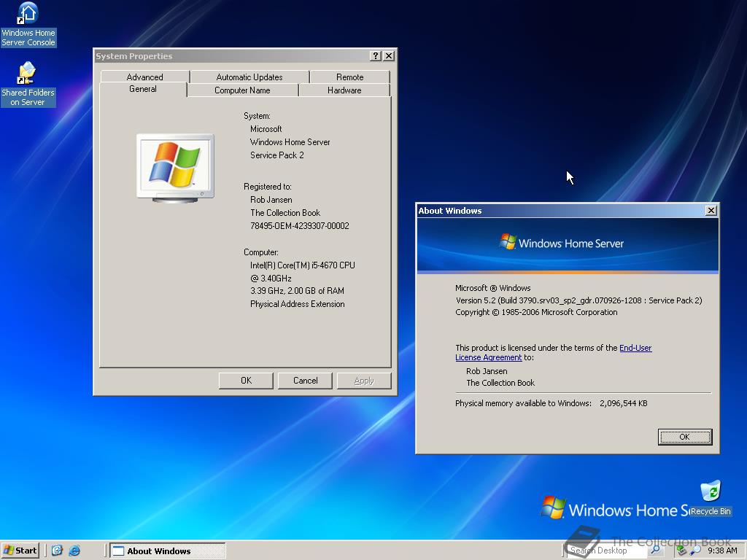Switch to the Automatic Updates tab

249,77
